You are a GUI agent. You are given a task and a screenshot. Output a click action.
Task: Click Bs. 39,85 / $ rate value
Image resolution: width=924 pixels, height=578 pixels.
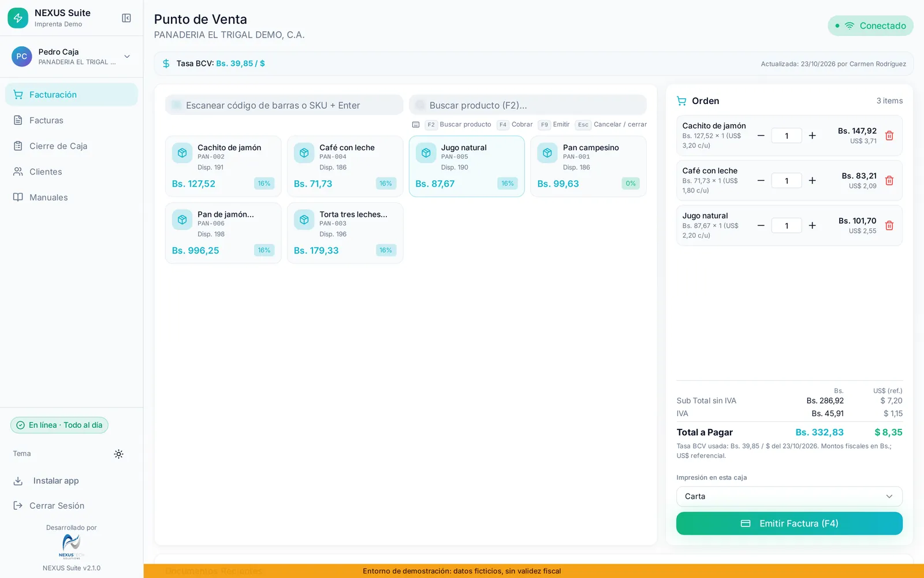(240, 64)
